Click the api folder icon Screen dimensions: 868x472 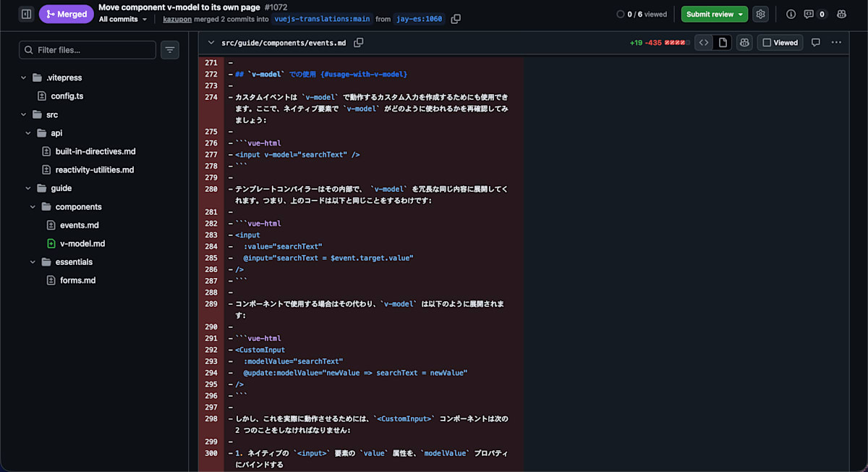click(x=42, y=133)
